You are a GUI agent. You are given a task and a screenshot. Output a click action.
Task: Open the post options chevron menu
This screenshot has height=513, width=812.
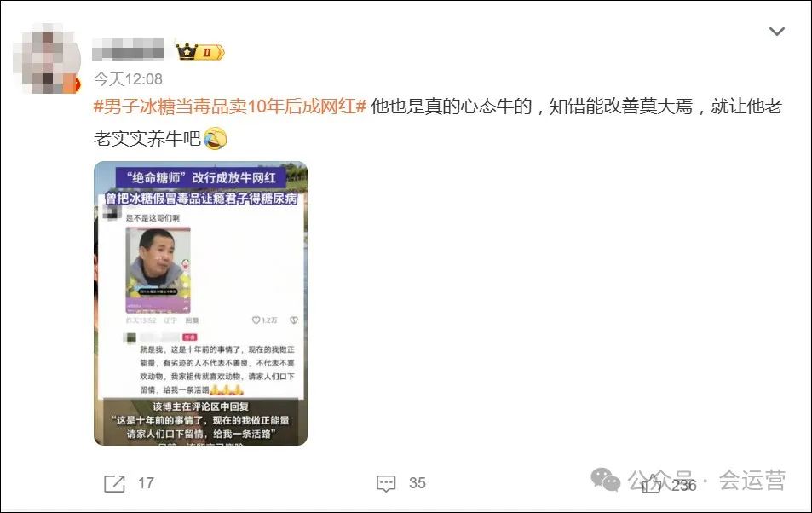776,32
